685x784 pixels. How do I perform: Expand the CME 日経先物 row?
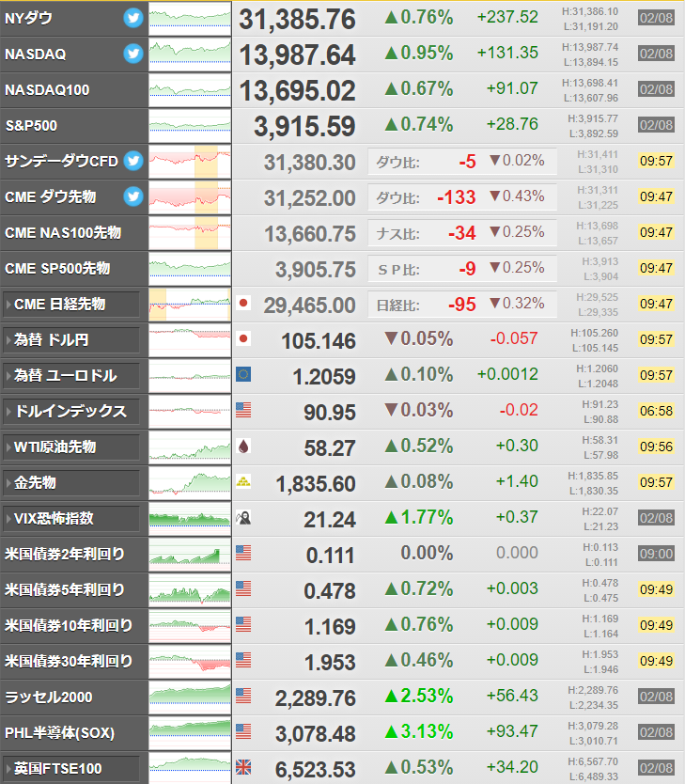tap(71, 304)
